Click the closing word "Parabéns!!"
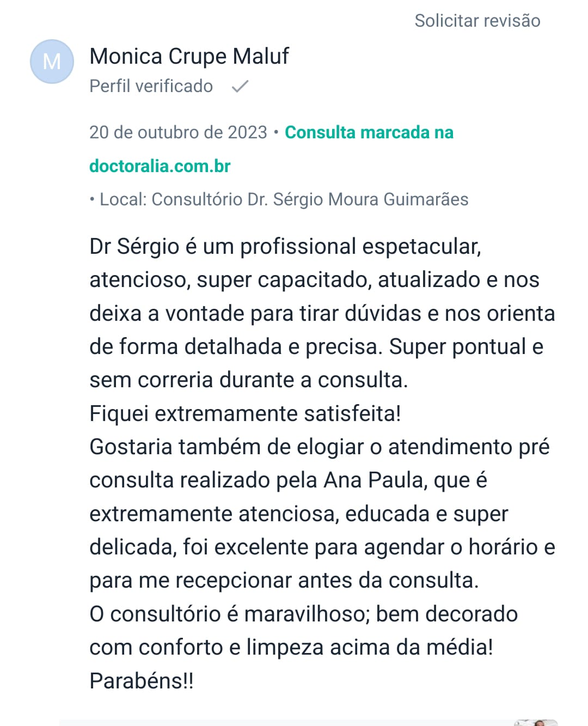Screen dimensions: 588x726 click(x=142, y=681)
